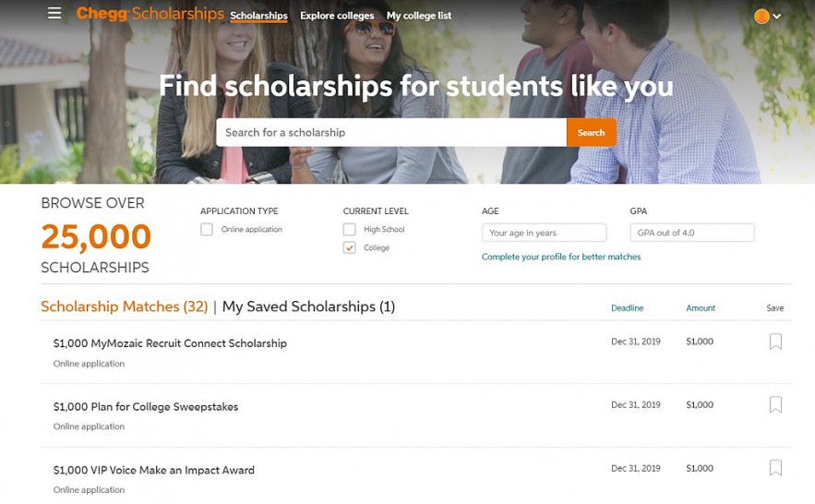
Task: Bookmark the Plan for College Sweepstakes
Action: click(775, 404)
